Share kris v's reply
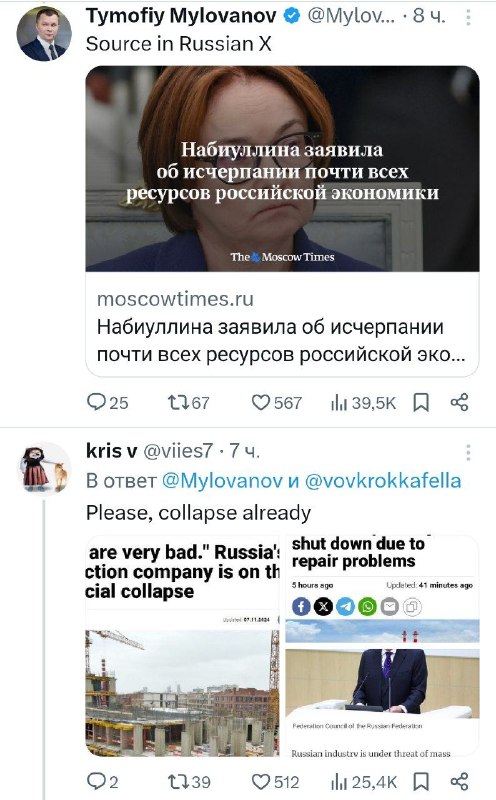Image resolution: width=496 pixels, height=800 pixels. (x=459, y=781)
